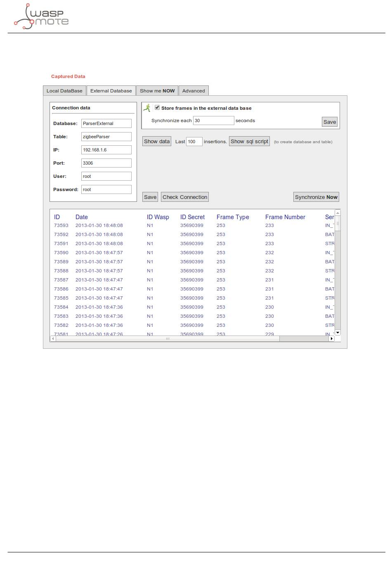The image size is (392, 565).
Task: Open the Advanced tab
Action: tap(194, 91)
